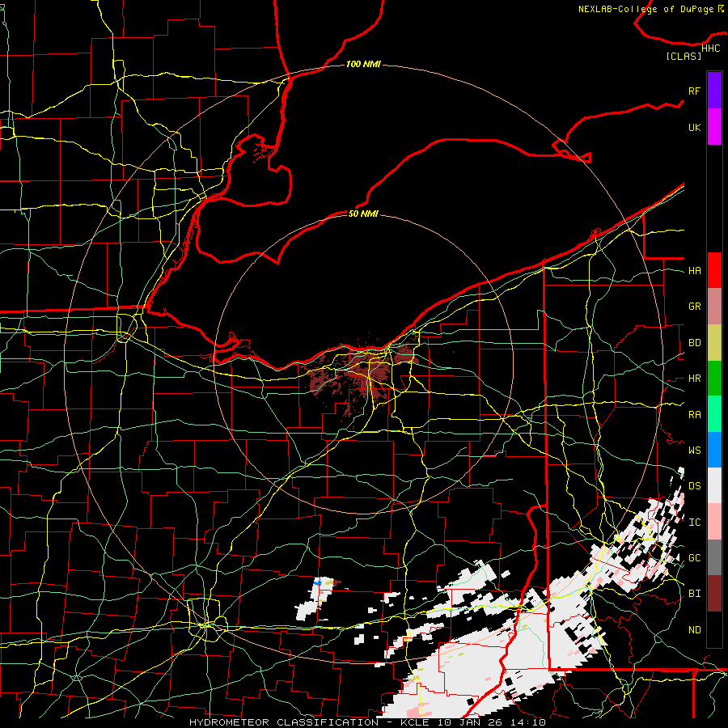The width and height of the screenshot is (728, 728).
Task: Click the BI brown legend swatch
Action: pyautogui.click(x=714, y=594)
